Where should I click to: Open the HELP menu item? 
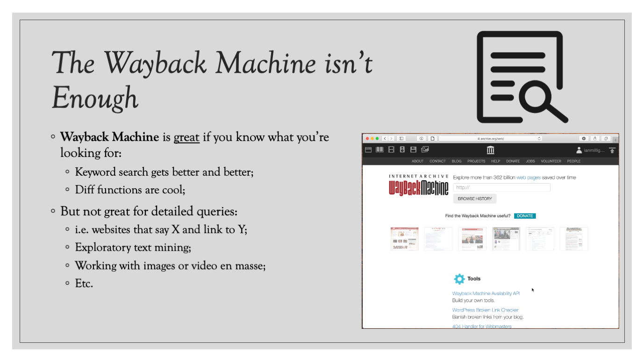(496, 161)
